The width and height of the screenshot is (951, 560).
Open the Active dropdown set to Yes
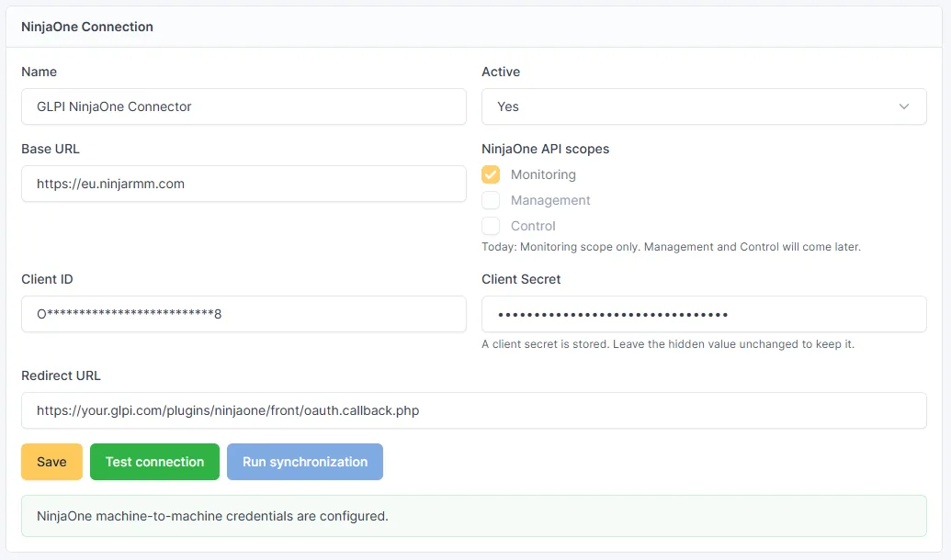pyautogui.click(x=704, y=106)
